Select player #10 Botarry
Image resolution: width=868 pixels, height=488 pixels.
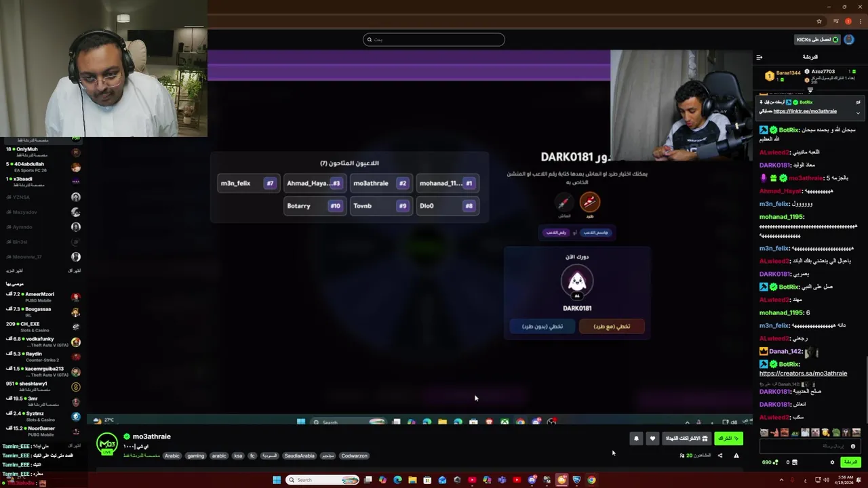314,205
